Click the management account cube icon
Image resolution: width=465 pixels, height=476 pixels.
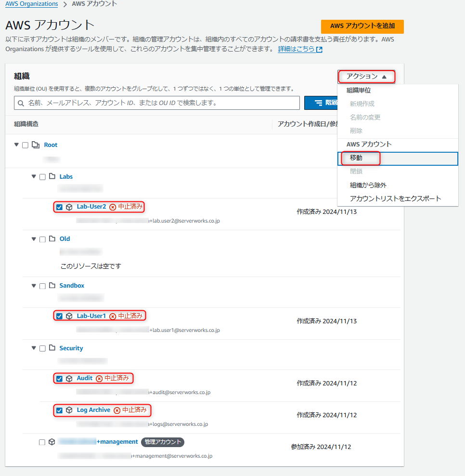pyautogui.click(x=52, y=442)
